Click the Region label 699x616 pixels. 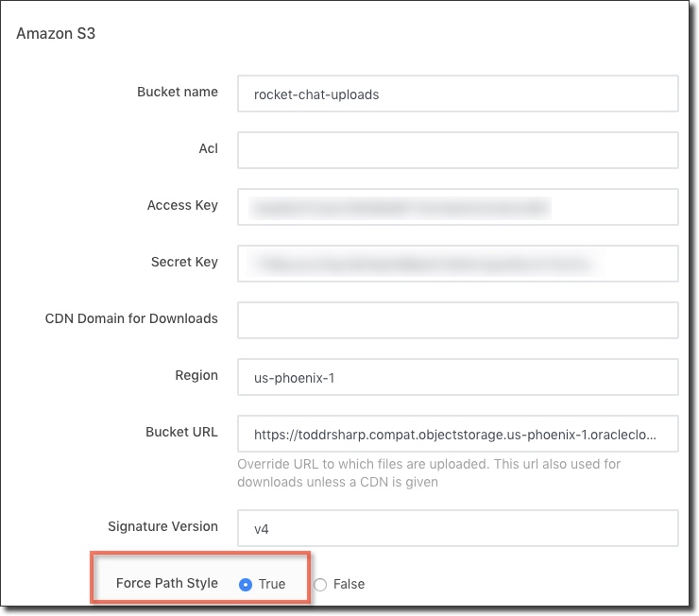point(196,375)
